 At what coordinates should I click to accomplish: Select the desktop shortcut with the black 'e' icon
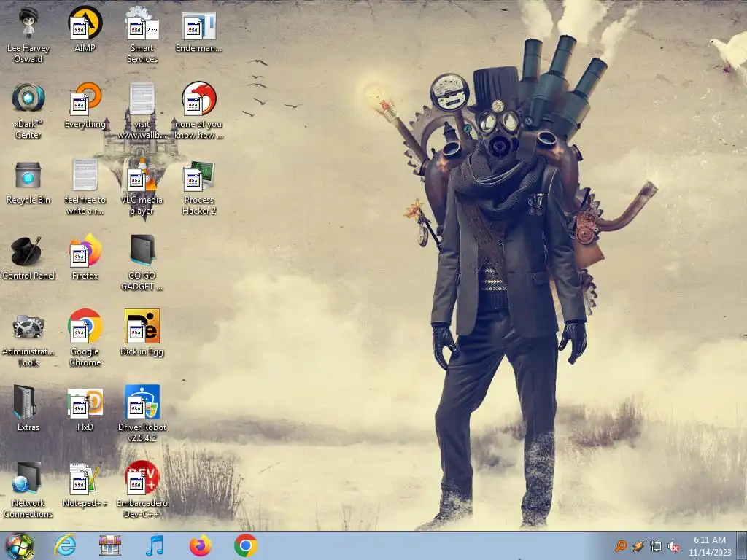tap(142, 332)
